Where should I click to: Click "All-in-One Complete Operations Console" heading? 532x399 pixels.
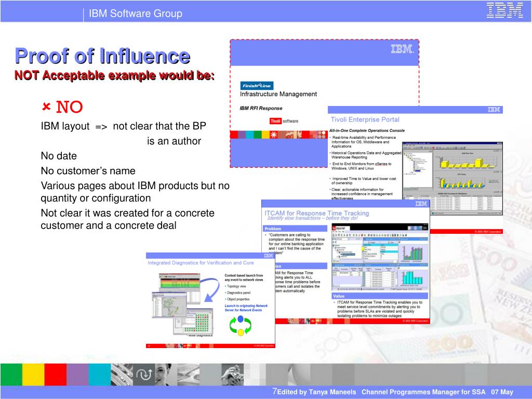[x=367, y=130]
